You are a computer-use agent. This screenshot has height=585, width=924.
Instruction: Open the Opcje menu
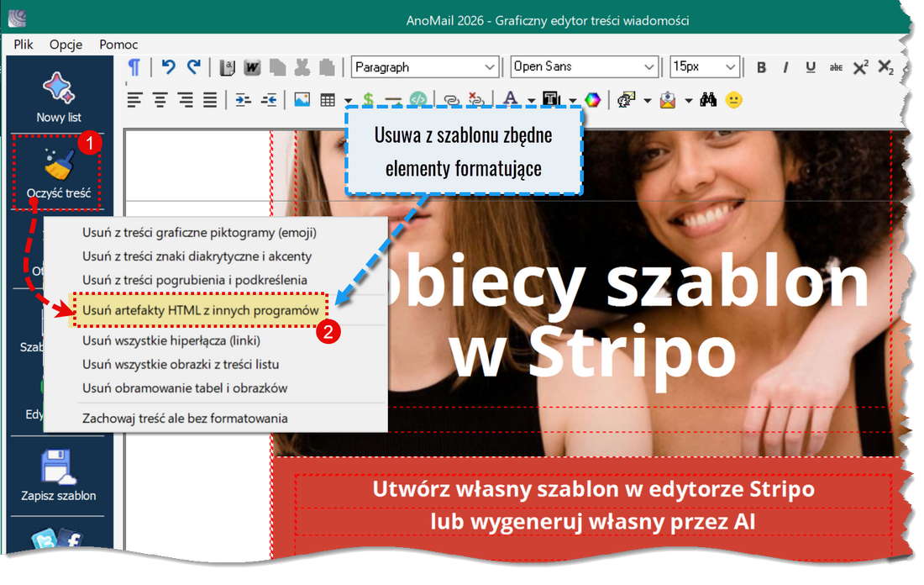[x=66, y=45]
